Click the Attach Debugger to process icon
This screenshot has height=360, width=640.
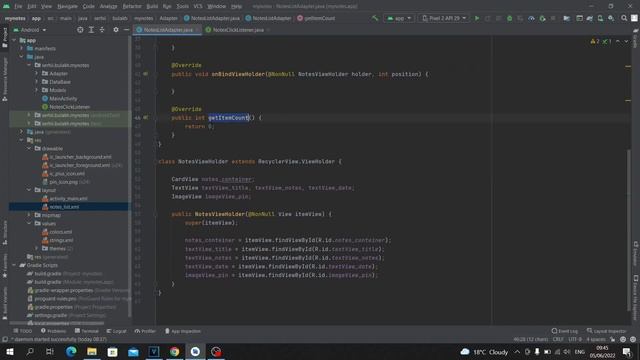coord(542,18)
